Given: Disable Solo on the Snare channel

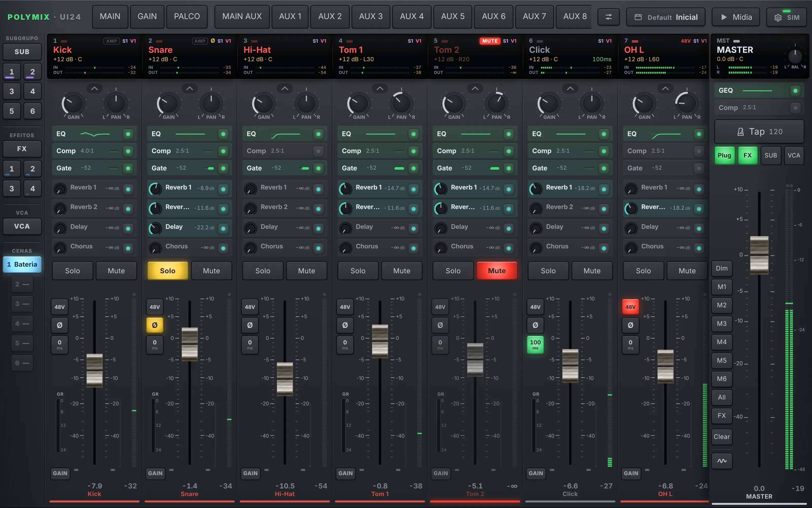Looking at the screenshot, I should pos(167,271).
